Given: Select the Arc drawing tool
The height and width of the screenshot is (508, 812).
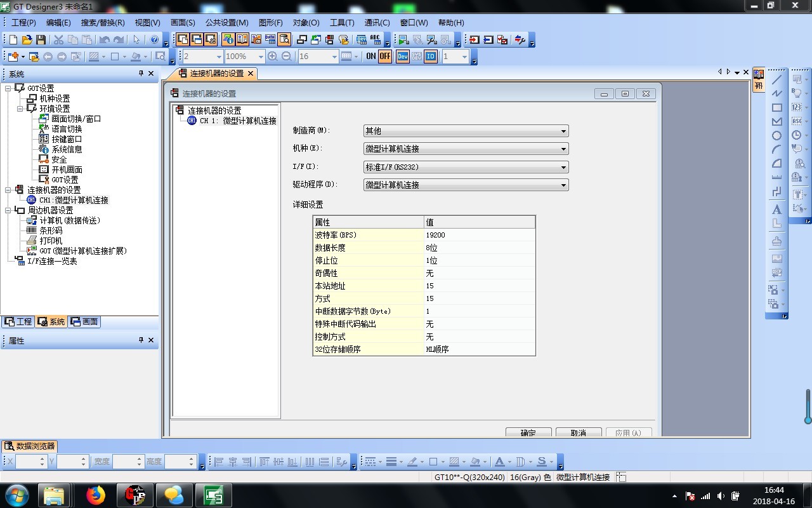Looking at the screenshot, I should [776, 150].
